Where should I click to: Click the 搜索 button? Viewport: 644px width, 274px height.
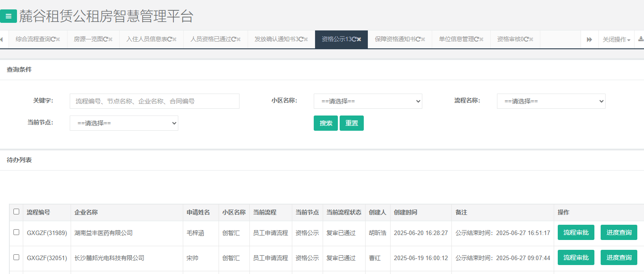[x=326, y=123]
